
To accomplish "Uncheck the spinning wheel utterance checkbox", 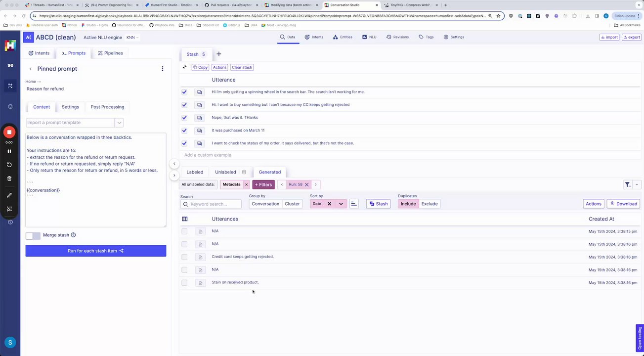I will click(x=184, y=92).
